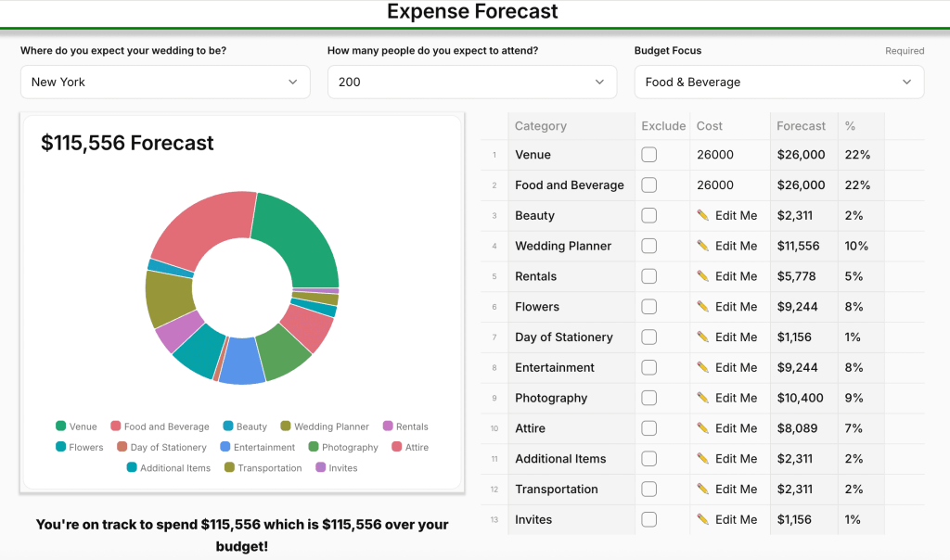Click the pencil icon in the Beauty row
Screen dimensions: 950x560
(702, 215)
